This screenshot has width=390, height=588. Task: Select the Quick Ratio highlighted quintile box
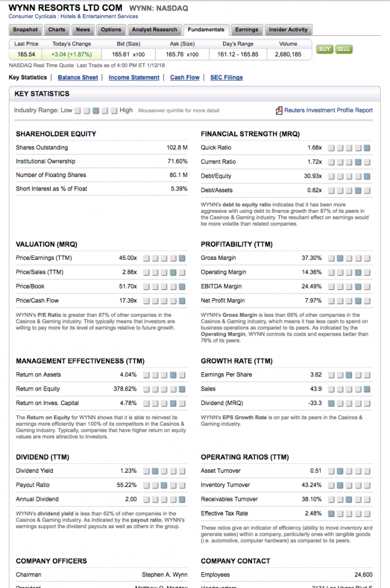pos(367,148)
